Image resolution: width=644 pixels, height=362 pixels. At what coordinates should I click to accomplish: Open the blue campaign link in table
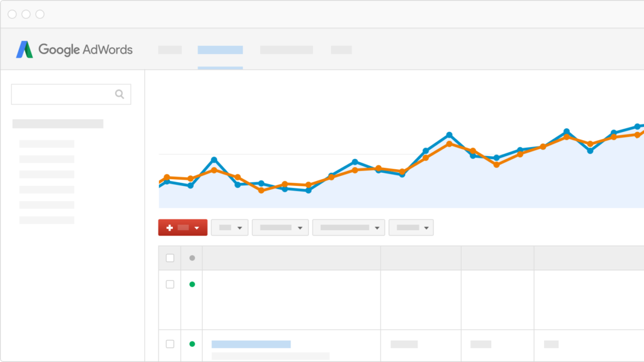point(251,344)
